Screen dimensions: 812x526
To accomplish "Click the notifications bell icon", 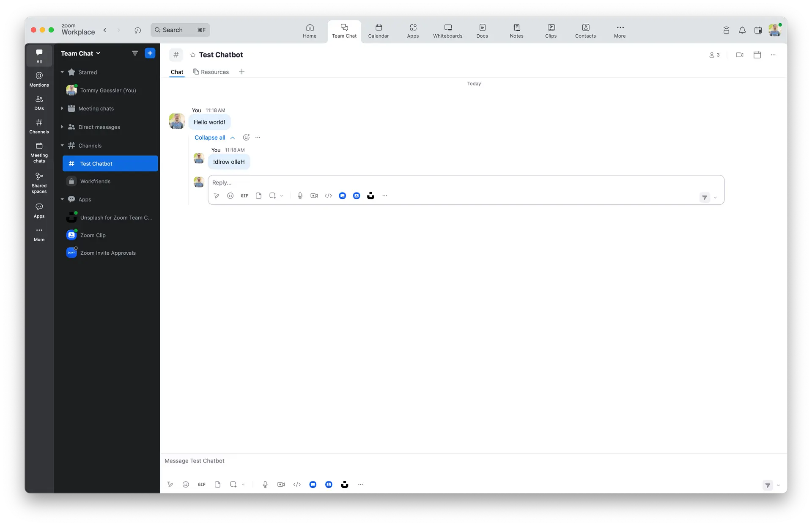I will tap(742, 30).
